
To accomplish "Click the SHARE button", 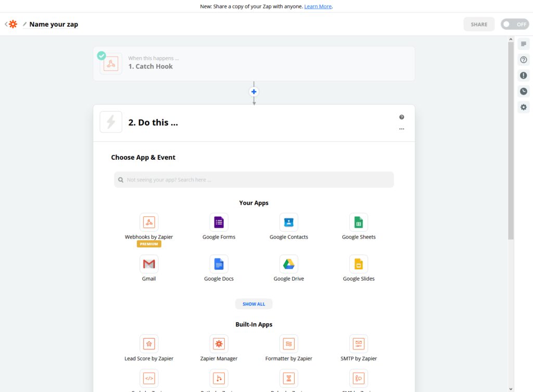I will click(x=479, y=24).
